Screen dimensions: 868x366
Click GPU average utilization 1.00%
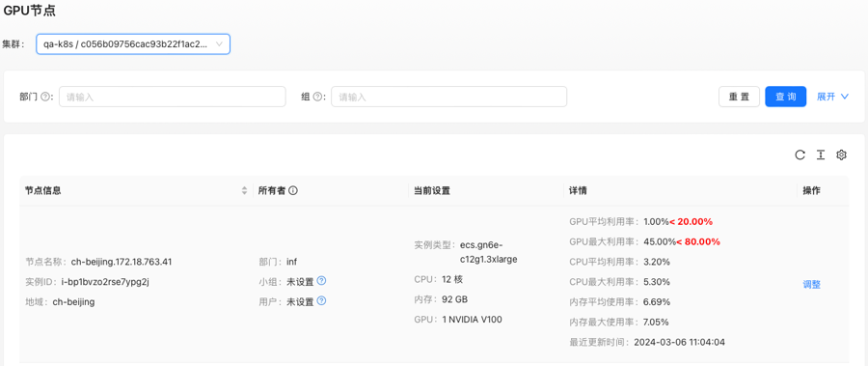(x=656, y=221)
